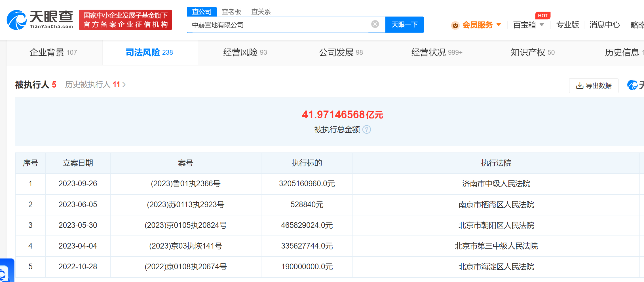
Task: Click the execution amount 528840元
Action: [x=307, y=204]
